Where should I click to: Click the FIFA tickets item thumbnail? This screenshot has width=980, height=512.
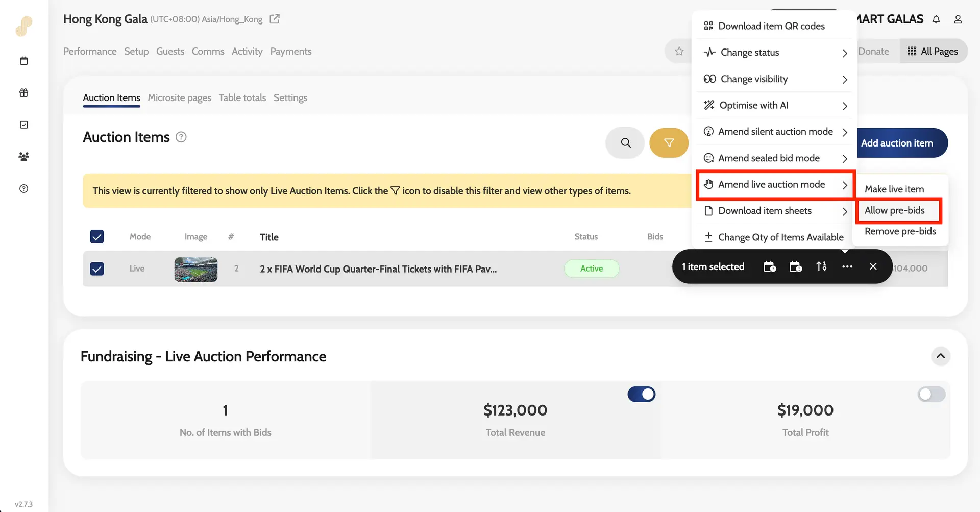click(x=195, y=269)
